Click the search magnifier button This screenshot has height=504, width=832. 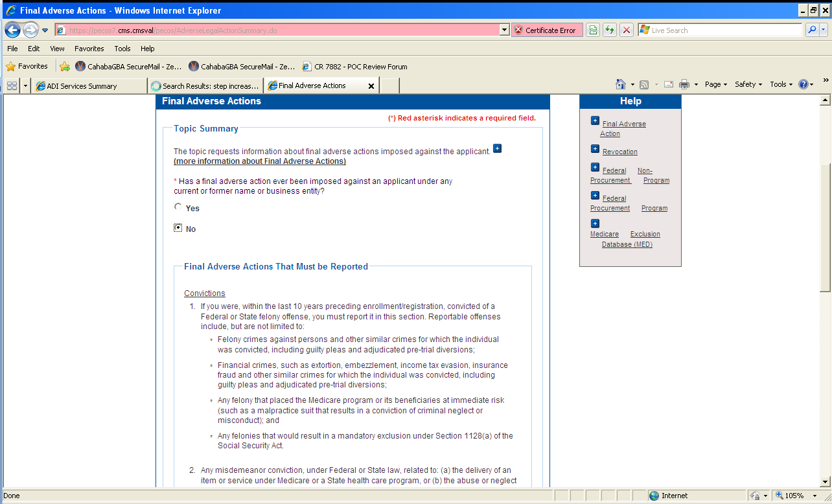click(811, 30)
